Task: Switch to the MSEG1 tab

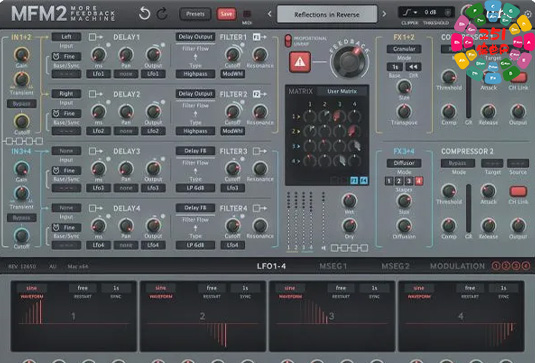Action: [333, 266]
